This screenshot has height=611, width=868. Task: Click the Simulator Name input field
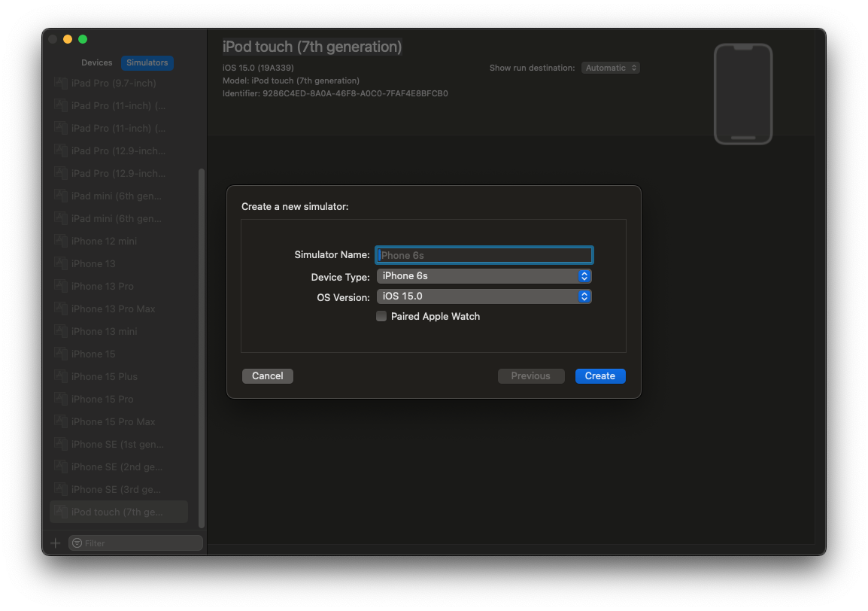[484, 255]
